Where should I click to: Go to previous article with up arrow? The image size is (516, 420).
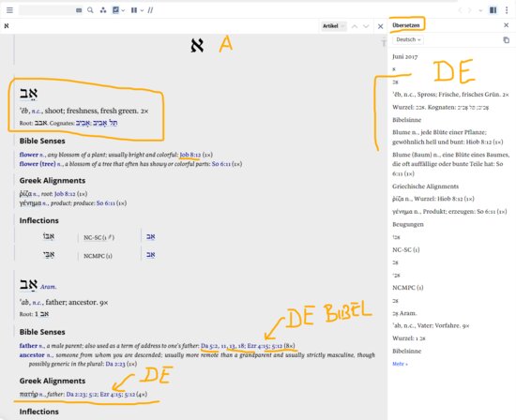355,26
